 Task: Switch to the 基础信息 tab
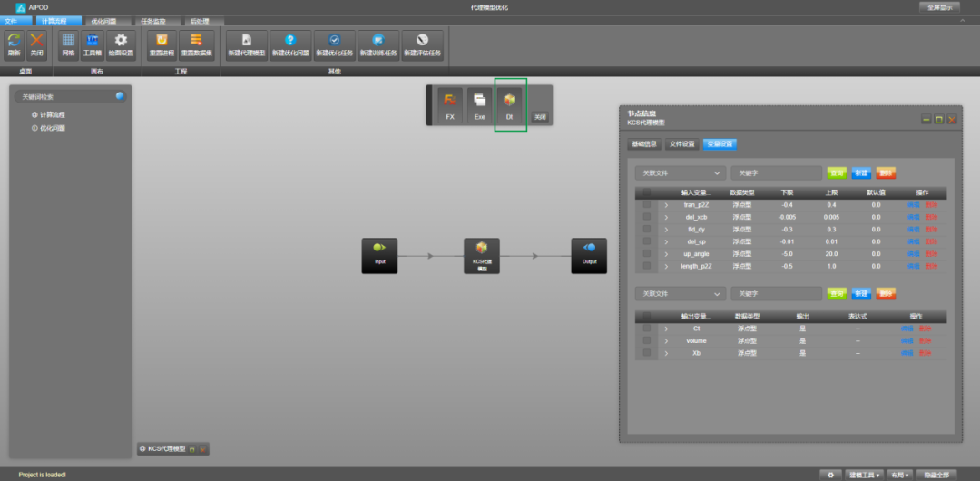tap(643, 144)
